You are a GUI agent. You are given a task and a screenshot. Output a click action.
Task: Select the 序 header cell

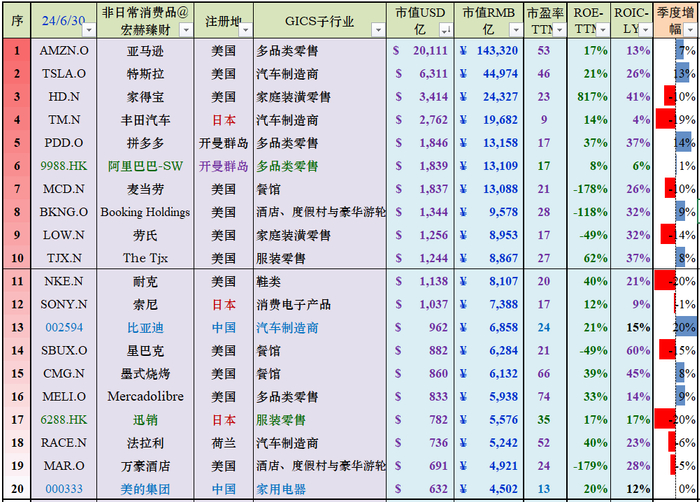17,21
